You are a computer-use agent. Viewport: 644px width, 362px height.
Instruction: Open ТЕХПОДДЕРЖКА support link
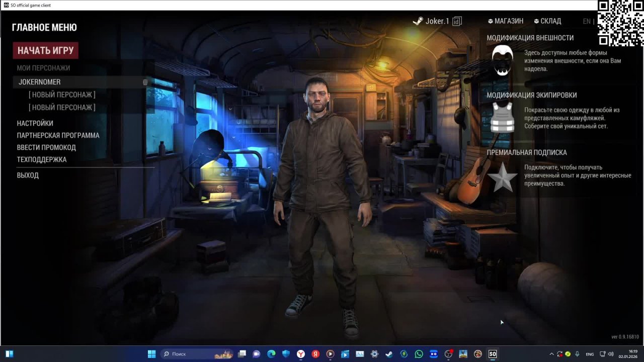42,159
